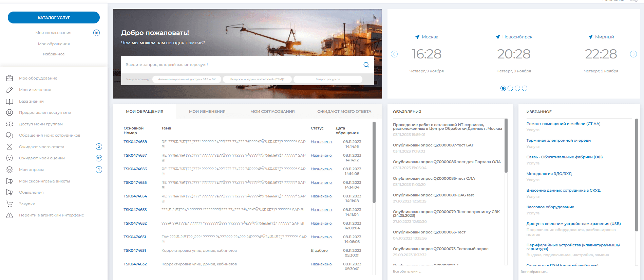Screen dimensions: 644x280
Task: Select third carousel dot in clock widget
Action: (517, 88)
